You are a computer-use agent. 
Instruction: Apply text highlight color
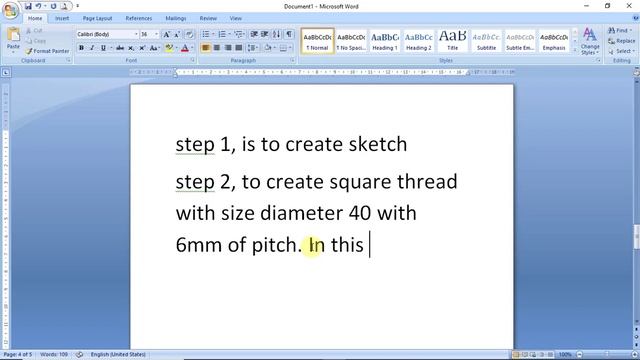point(169,48)
